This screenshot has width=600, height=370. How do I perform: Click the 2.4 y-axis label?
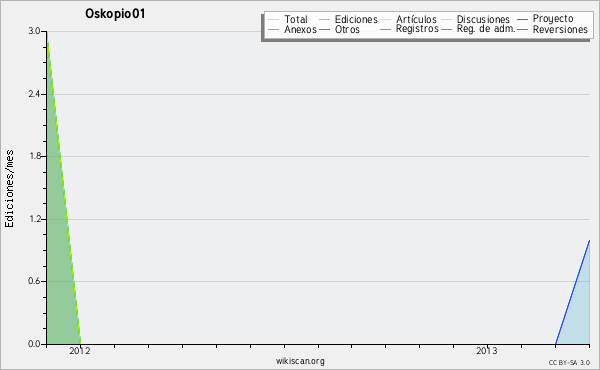tap(34, 94)
